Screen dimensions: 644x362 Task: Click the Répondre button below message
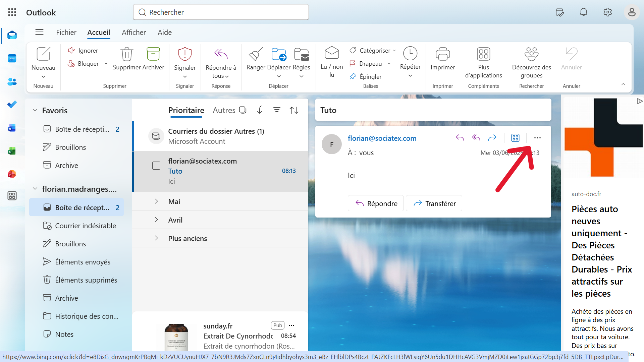click(376, 203)
